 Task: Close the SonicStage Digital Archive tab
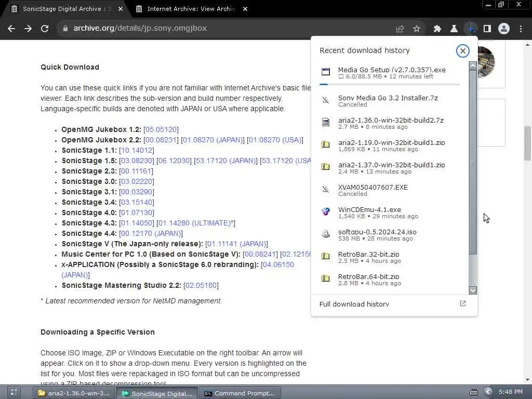pyautogui.click(x=121, y=9)
